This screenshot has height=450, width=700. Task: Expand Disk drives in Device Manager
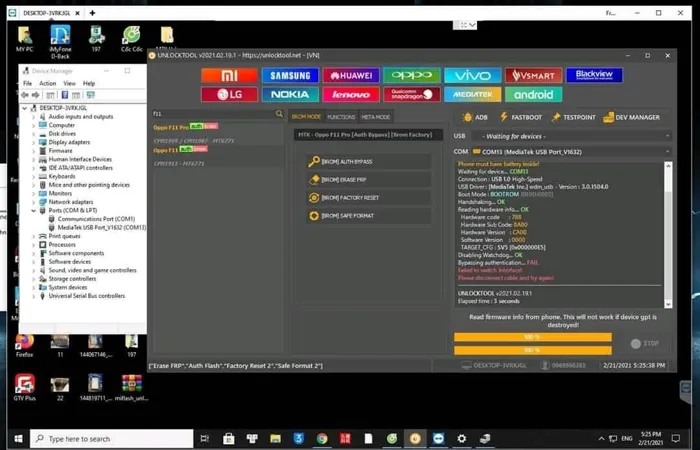33,133
